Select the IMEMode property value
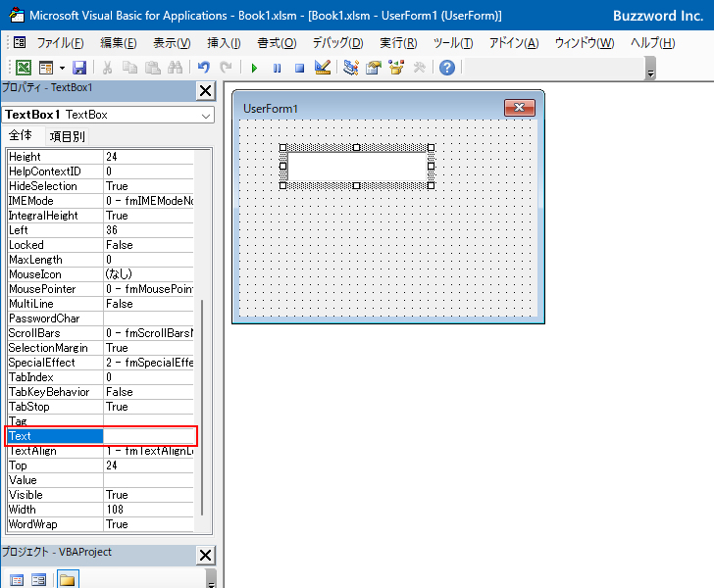Screen dimensions: 714x588 pyautogui.click(x=148, y=201)
